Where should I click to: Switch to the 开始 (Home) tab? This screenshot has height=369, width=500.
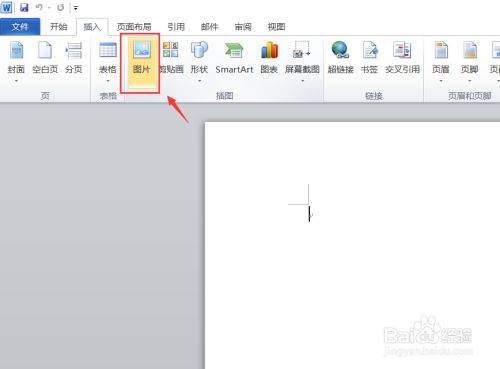[x=59, y=27]
